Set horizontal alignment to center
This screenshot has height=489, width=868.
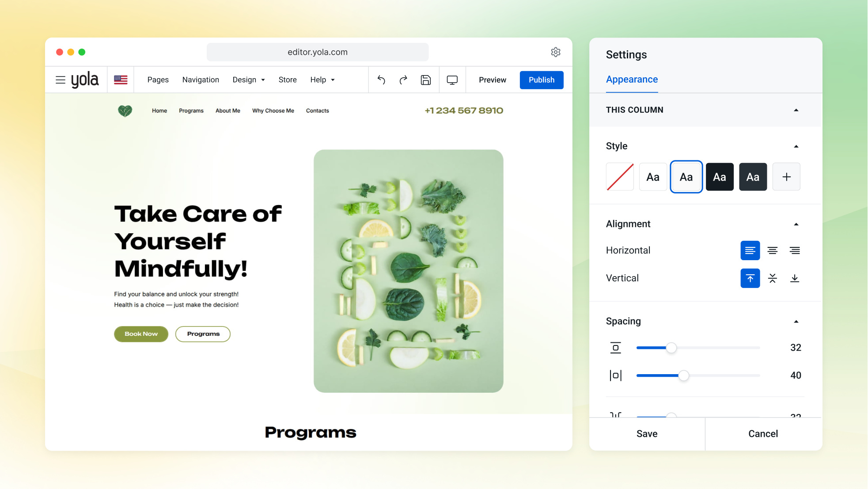click(x=773, y=250)
